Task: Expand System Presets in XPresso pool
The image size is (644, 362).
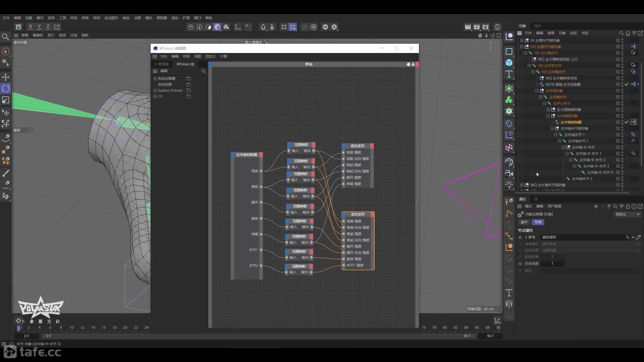Action: coord(155,90)
